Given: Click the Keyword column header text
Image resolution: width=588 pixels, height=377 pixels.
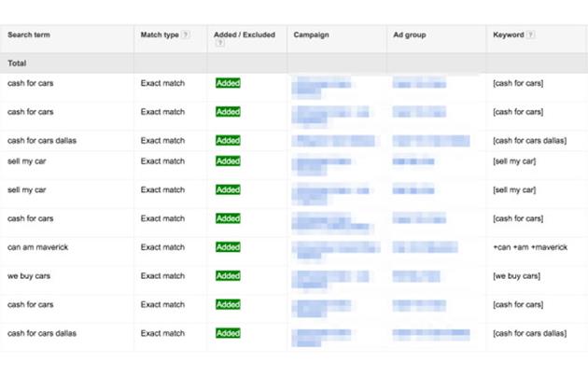Looking at the screenshot, I should 508,35.
